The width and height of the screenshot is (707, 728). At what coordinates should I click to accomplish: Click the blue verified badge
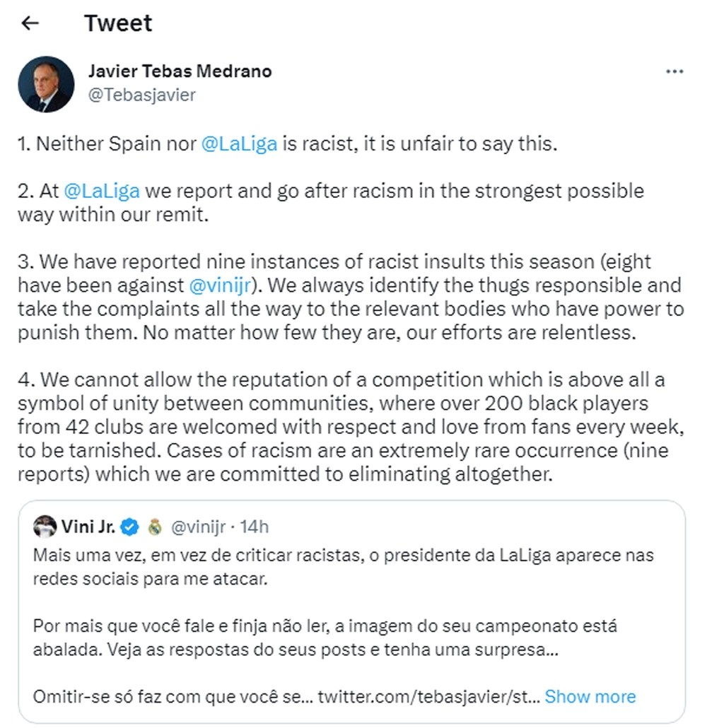click(x=129, y=527)
